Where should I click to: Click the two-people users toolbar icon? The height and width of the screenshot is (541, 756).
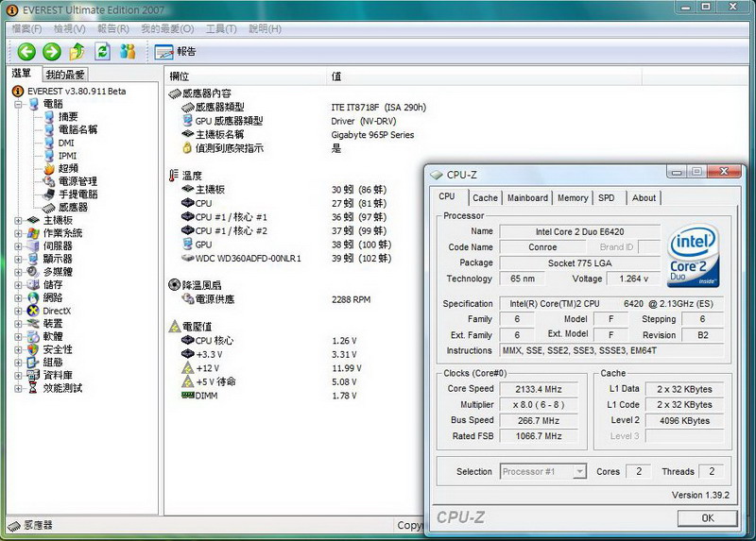(128, 52)
